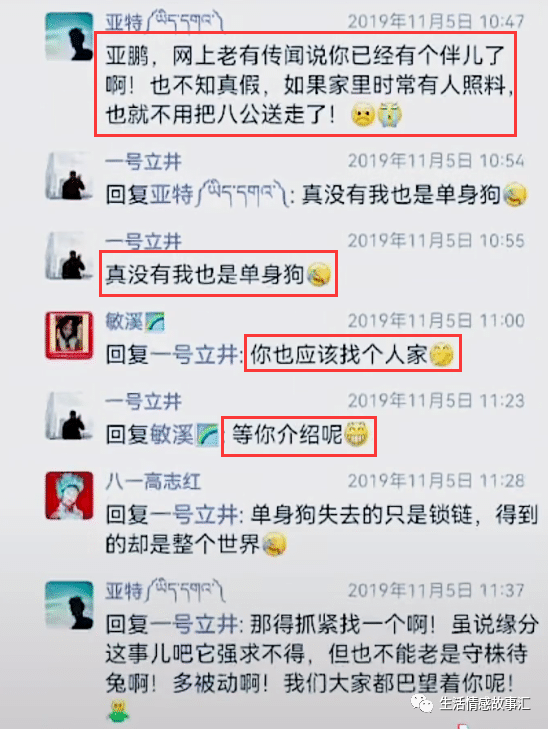Tap 敏溪's red-framed avatar
Image resolution: width=548 pixels, height=729 pixels.
69,336
